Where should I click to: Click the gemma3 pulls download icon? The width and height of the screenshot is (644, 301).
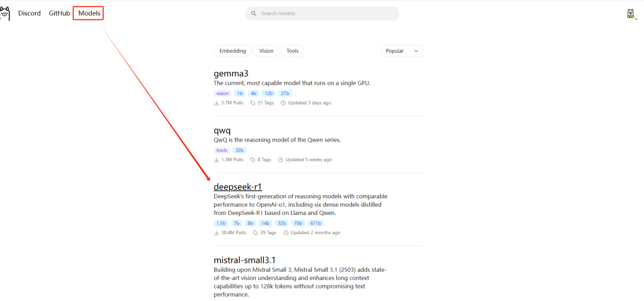coord(216,103)
